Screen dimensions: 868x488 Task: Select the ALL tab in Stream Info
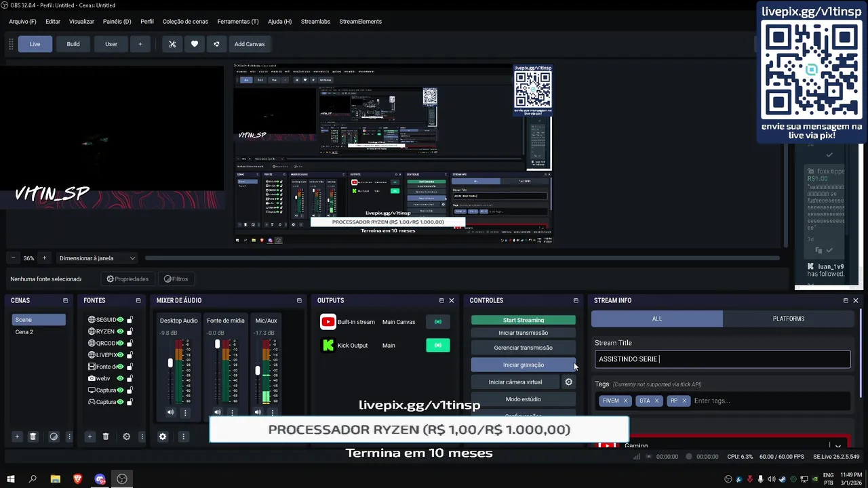point(657,319)
